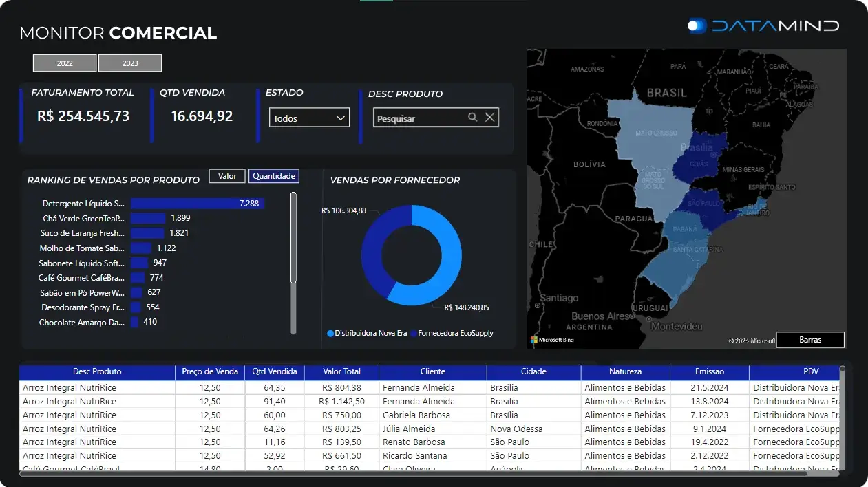868x487 pixels.
Task: Click the ranking chart vertical scrollbar
Action: [x=293, y=238]
